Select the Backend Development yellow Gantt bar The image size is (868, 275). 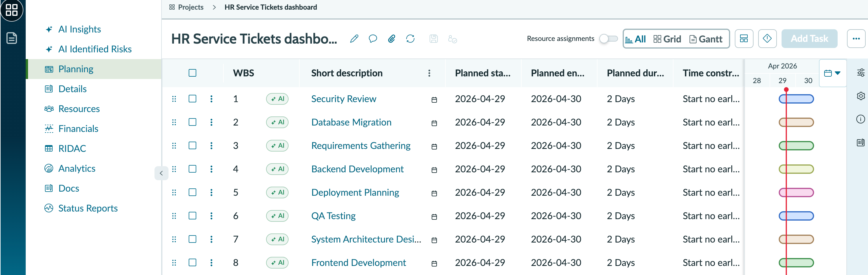tap(796, 169)
